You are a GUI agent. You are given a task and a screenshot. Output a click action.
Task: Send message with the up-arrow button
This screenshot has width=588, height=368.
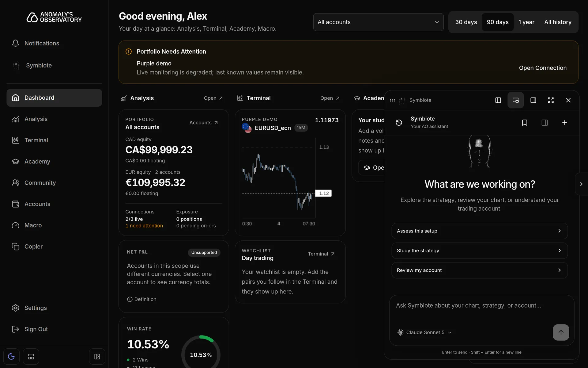click(561, 332)
